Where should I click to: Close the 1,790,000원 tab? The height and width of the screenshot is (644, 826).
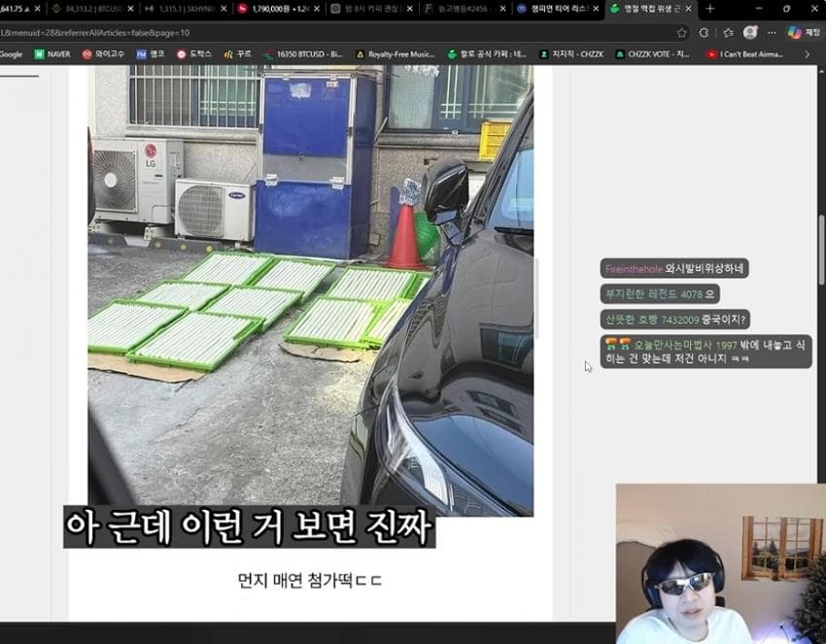317,9
